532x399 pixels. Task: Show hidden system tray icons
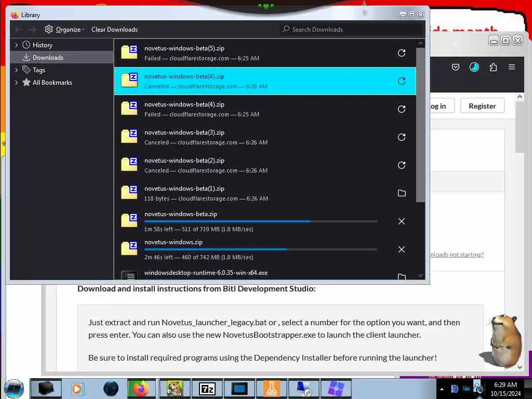pos(442,389)
